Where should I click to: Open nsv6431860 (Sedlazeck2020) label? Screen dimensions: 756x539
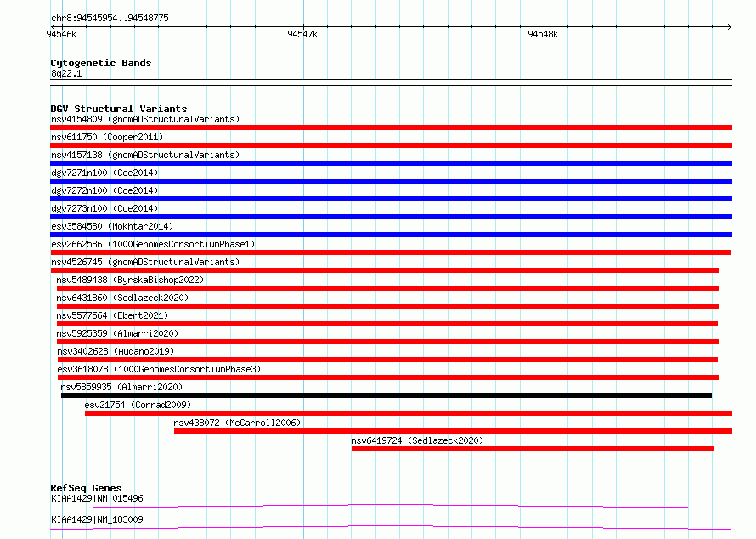[122, 298]
